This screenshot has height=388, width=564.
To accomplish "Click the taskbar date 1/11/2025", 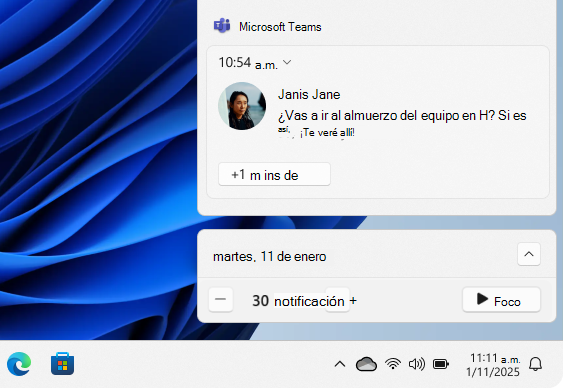I will pyautogui.click(x=493, y=372).
